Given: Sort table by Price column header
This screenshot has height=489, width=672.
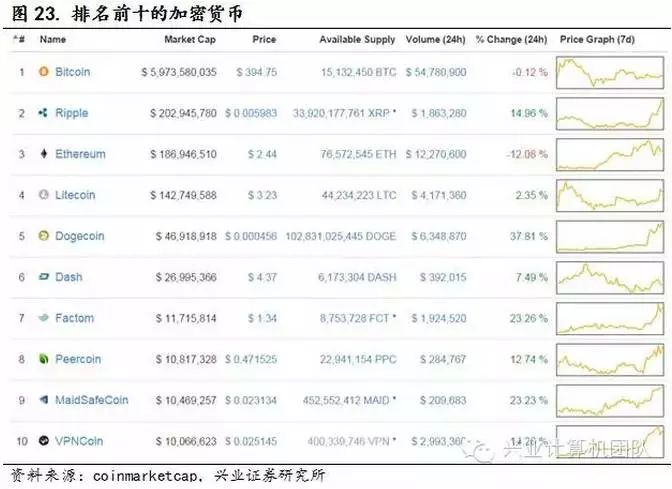Looking at the screenshot, I should coord(264,39).
